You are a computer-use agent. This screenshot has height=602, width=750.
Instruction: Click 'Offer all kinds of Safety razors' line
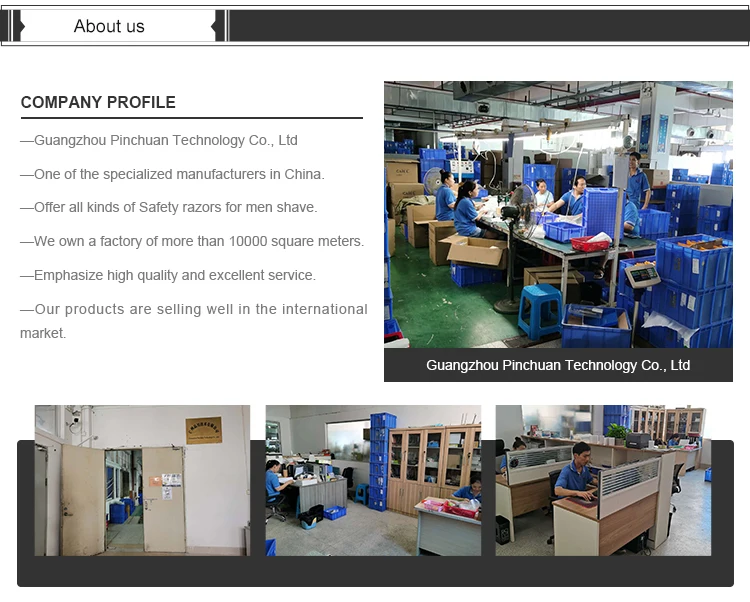(x=169, y=208)
